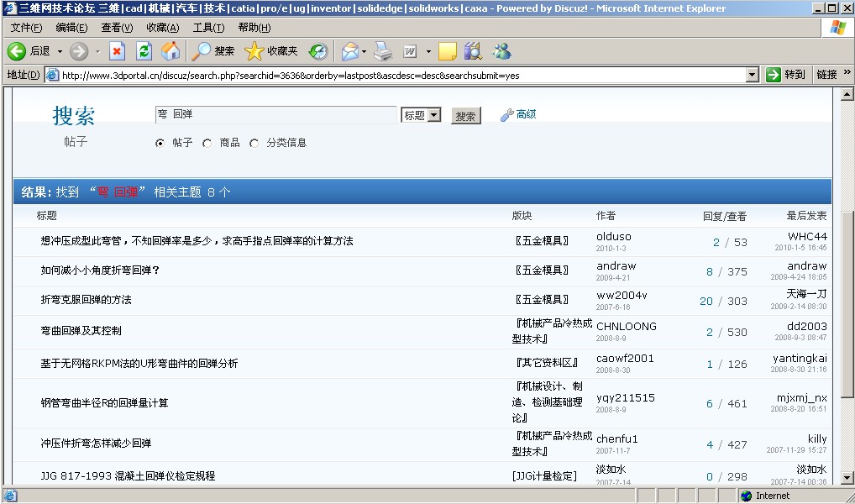Viewport: 855px width, 504px height.
Task: Expand the 链接 links toolbar chevron
Action: (x=847, y=72)
